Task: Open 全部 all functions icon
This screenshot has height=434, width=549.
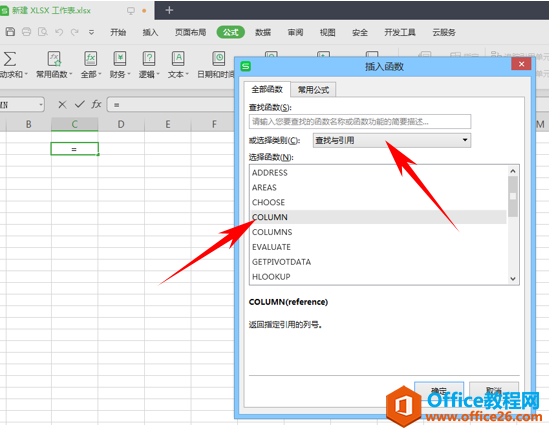Action: pyautogui.click(x=91, y=58)
